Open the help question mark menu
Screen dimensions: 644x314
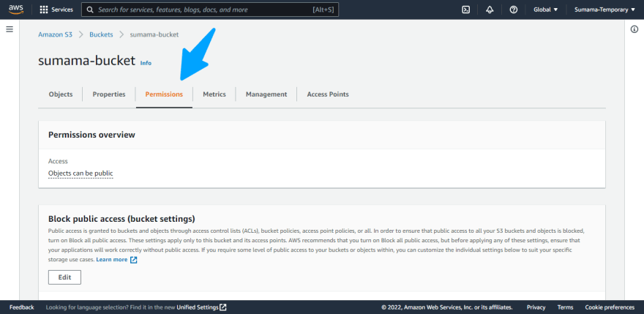tap(514, 10)
